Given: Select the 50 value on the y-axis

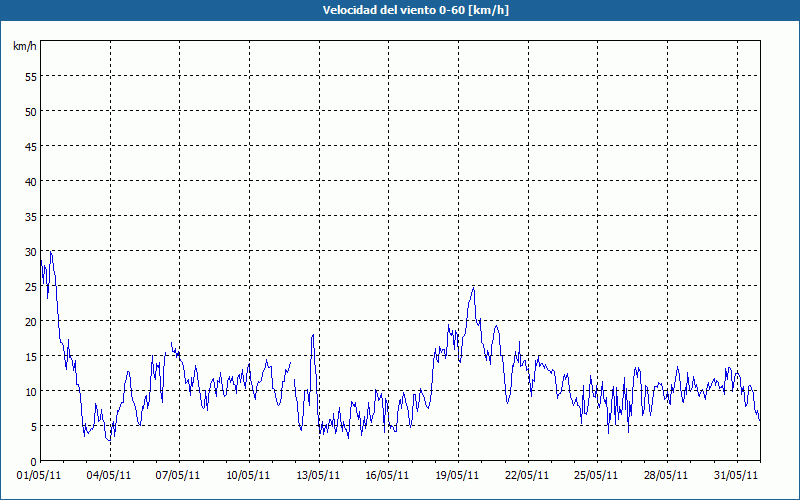Looking at the screenshot, I should click(31, 112).
